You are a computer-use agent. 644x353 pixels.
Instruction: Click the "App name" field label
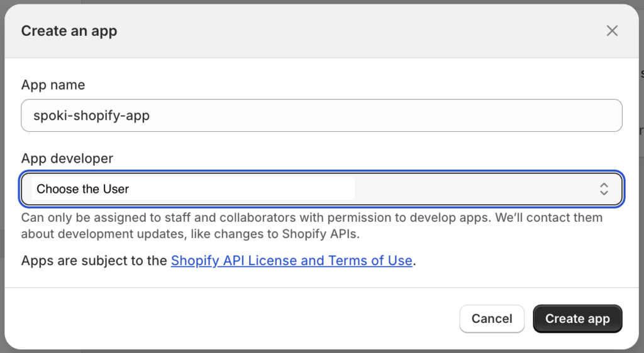[53, 85]
